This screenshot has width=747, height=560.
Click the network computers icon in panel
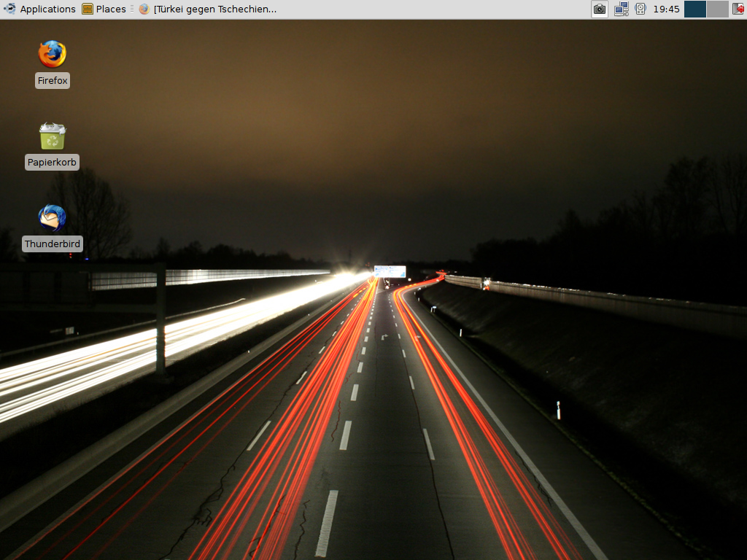tap(621, 9)
